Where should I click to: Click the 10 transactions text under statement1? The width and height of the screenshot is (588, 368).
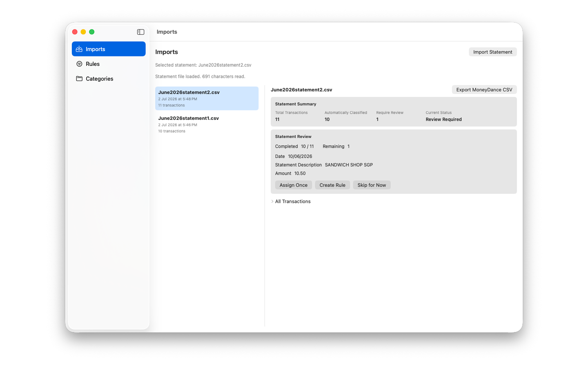pos(172,131)
